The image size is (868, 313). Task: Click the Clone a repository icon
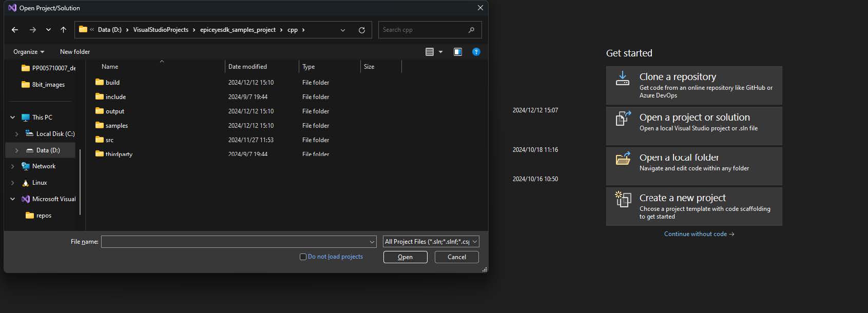(623, 79)
